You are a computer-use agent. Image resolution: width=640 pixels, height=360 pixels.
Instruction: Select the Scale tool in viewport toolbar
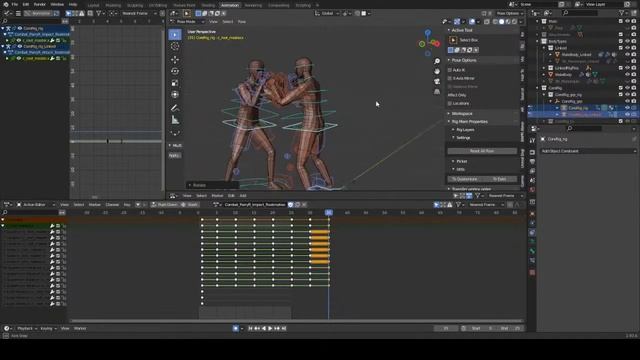(x=175, y=83)
